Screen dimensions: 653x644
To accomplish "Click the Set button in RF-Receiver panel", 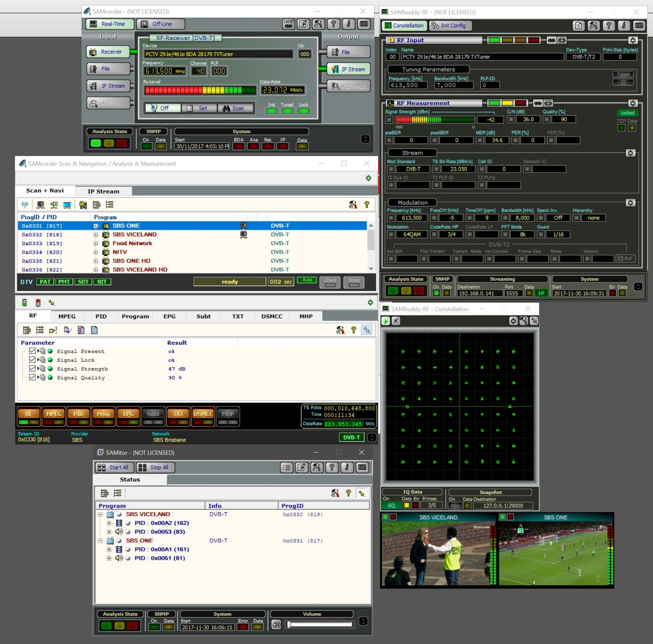I will pos(200,108).
